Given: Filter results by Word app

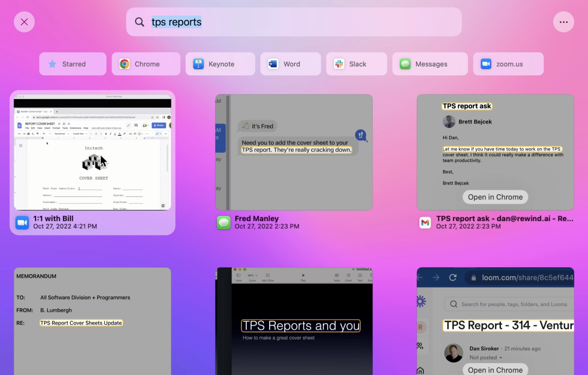Looking at the screenshot, I should click(291, 64).
